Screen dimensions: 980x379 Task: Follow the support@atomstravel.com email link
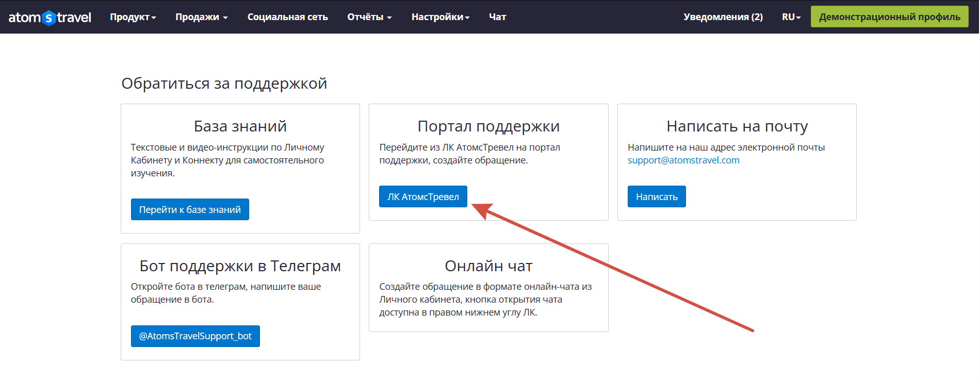coord(683,160)
